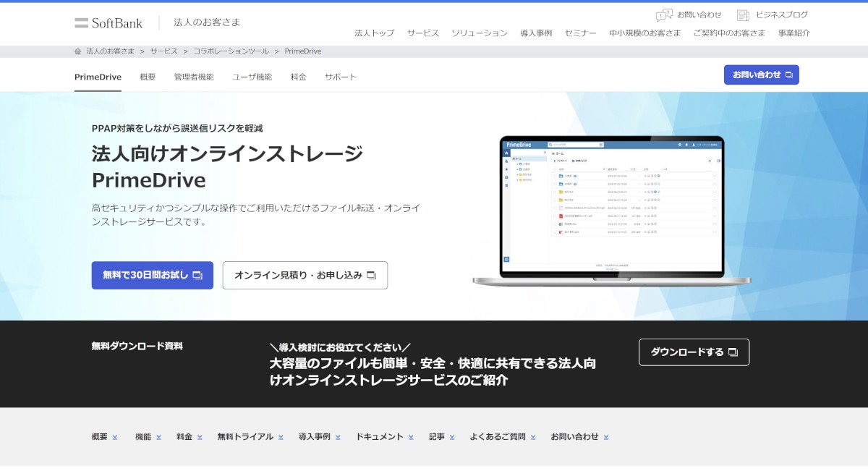Jump to the 概要 section anchor
The width and height of the screenshot is (868, 471).
pos(104,437)
